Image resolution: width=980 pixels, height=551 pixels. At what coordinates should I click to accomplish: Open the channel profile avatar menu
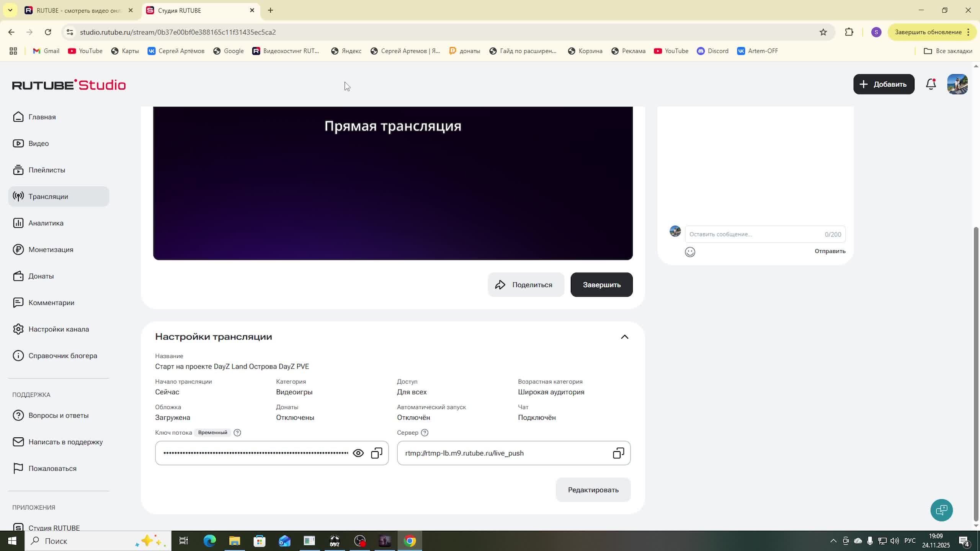pos(957,84)
